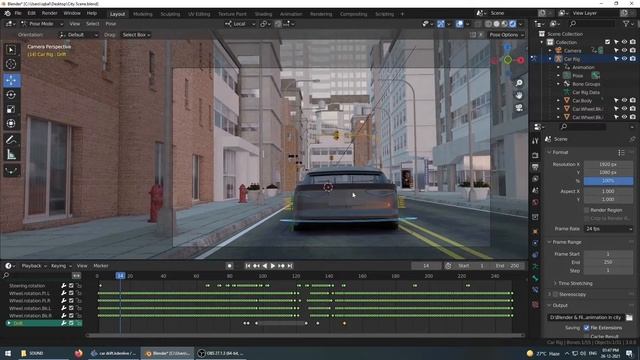
Task: Open the Render properties tab
Action: (535, 156)
